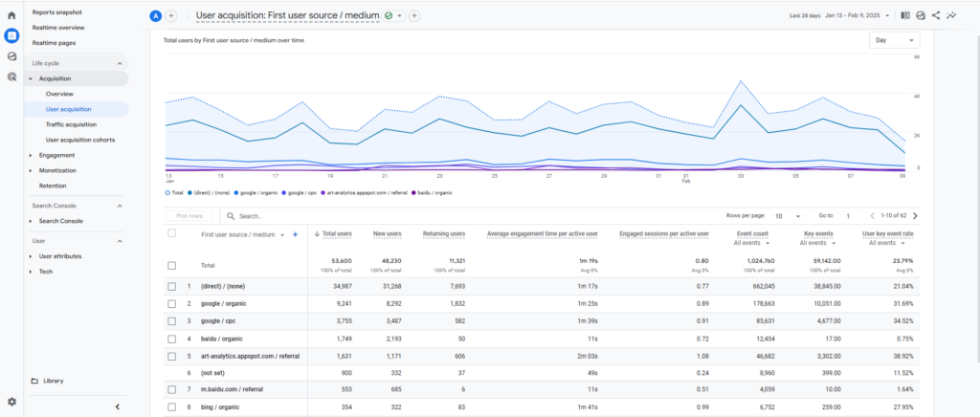980x417 pixels.
Task: Open the Explore icon in left rail
Action: click(x=11, y=56)
